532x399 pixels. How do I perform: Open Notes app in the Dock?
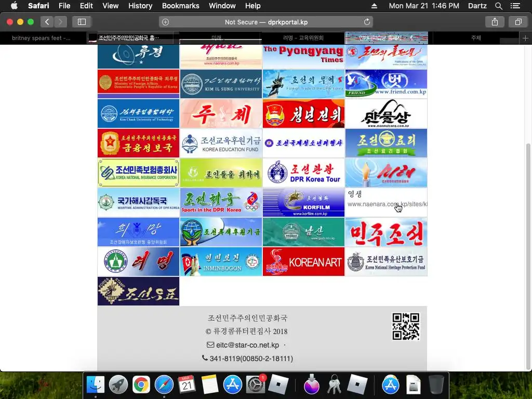tap(210, 385)
